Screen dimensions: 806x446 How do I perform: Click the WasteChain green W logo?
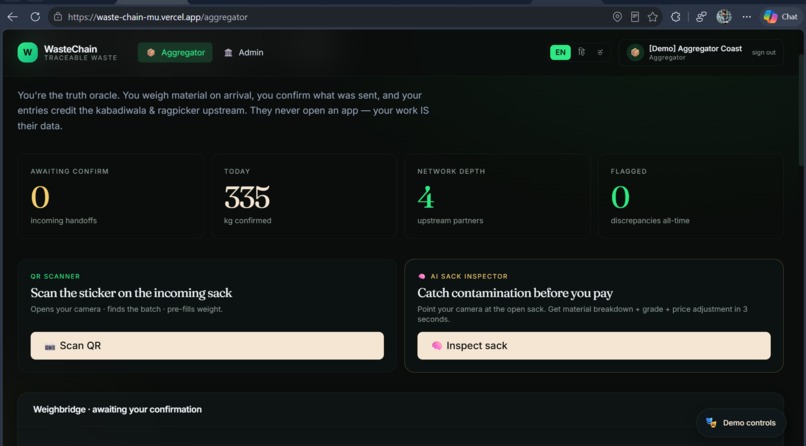[x=28, y=52]
